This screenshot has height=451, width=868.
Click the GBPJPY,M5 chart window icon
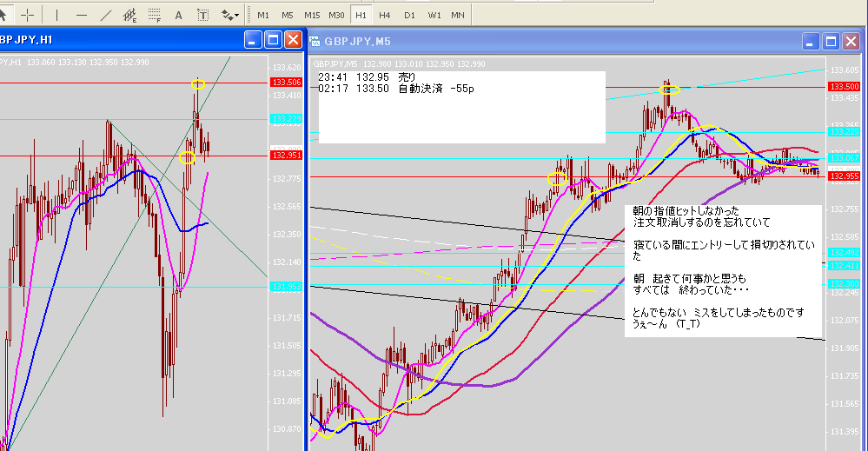315,42
